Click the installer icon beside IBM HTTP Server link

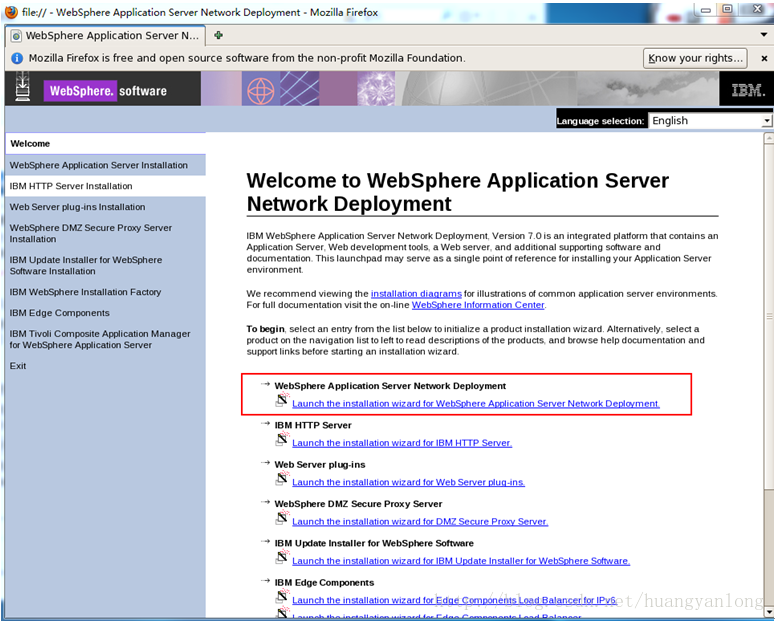[x=282, y=439]
